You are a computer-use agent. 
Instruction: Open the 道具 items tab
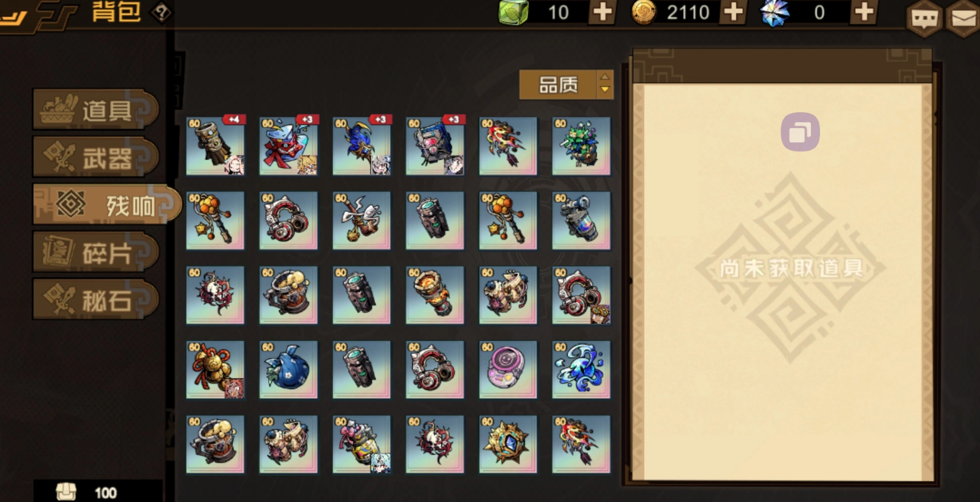pyautogui.click(x=96, y=110)
